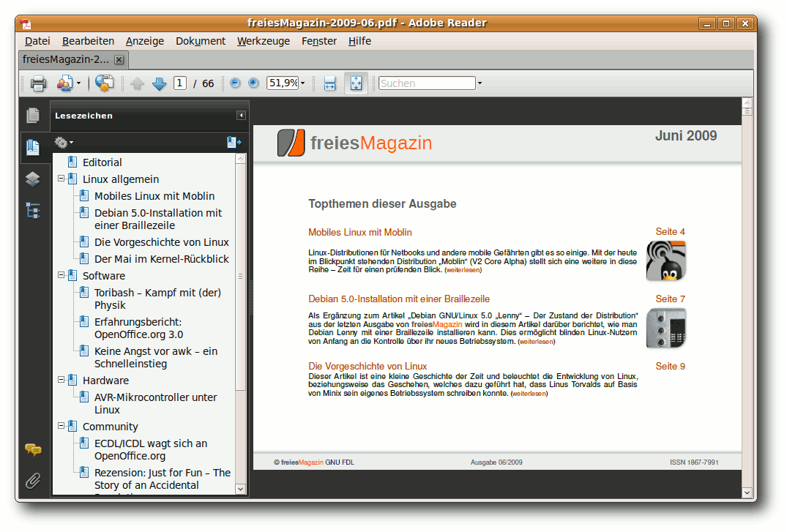
Task: Click the Die Vorgeschichte von Linux headline link
Action: coord(368,367)
